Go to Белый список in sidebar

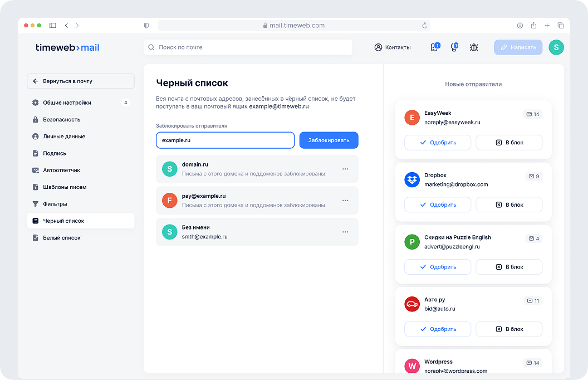pos(62,238)
